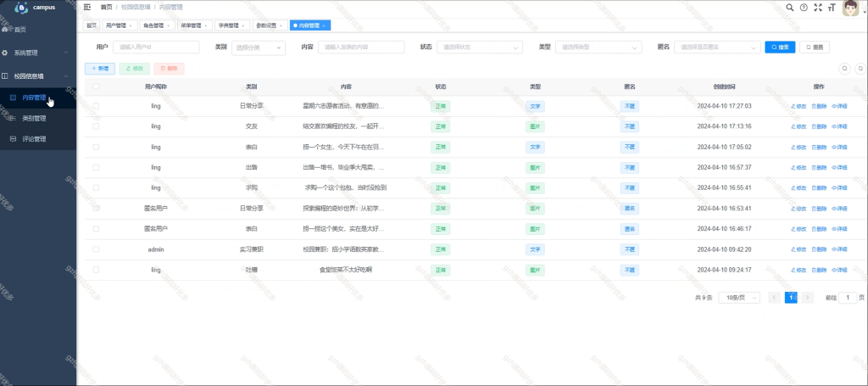Refresh the table with round refresh icon
This screenshot has width=868, height=386.
tap(860, 69)
